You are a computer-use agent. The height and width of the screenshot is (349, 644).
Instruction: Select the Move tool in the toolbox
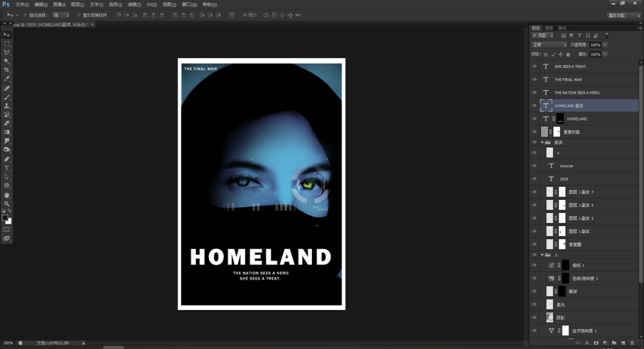pos(7,35)
